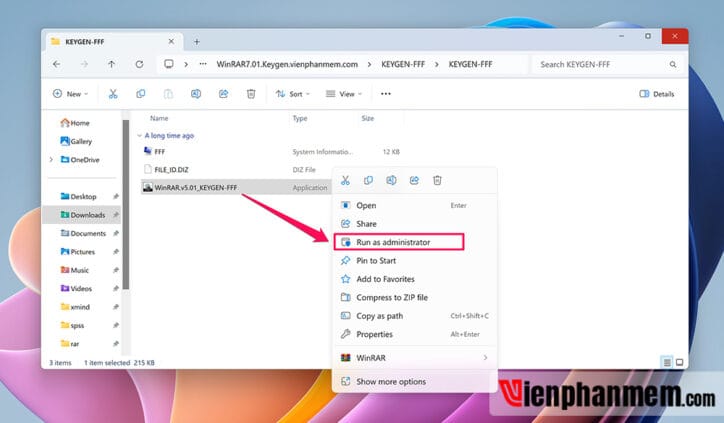Choose Add to Favorites

414,279
